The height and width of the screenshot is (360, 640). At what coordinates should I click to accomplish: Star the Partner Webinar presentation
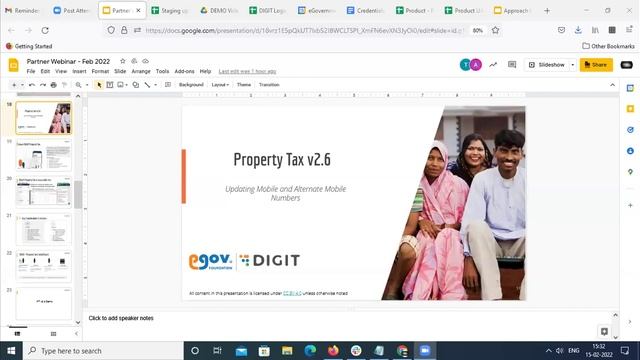pos(122,61)
